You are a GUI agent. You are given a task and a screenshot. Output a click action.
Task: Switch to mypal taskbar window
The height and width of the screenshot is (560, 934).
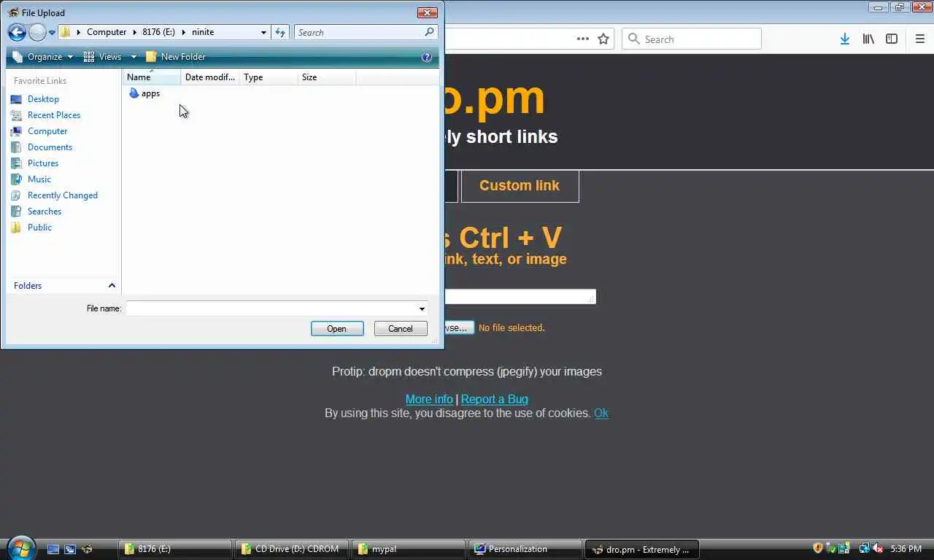pos(409,549)
